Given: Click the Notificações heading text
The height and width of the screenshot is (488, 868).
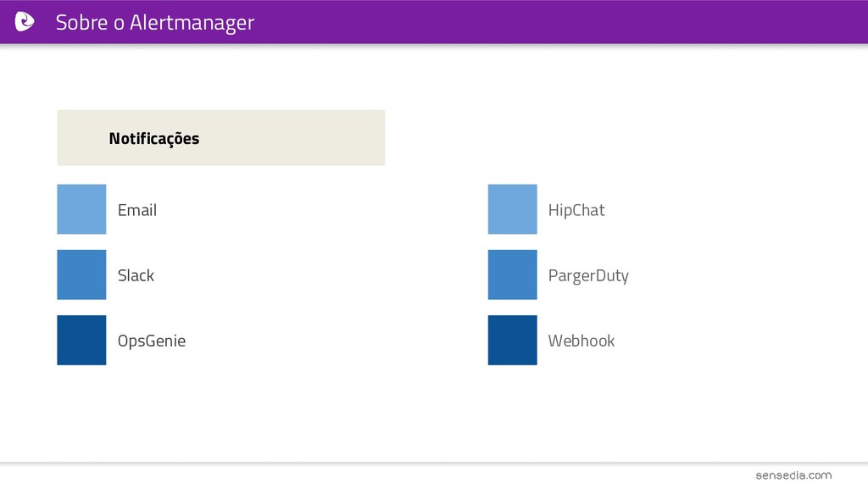Looking at the screenshot, I should pyautogui.click(x=154, y=139).
